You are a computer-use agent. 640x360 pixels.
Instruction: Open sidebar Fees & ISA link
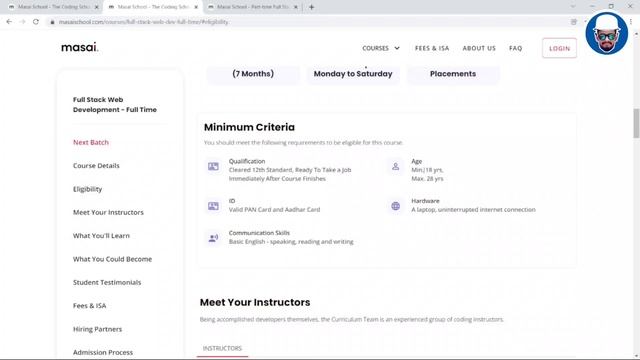89,305
